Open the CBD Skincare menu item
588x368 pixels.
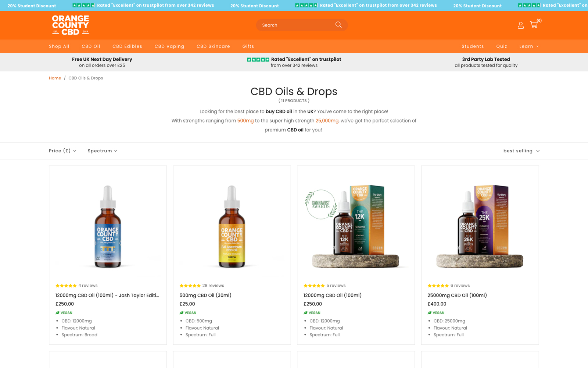point(213,46)
